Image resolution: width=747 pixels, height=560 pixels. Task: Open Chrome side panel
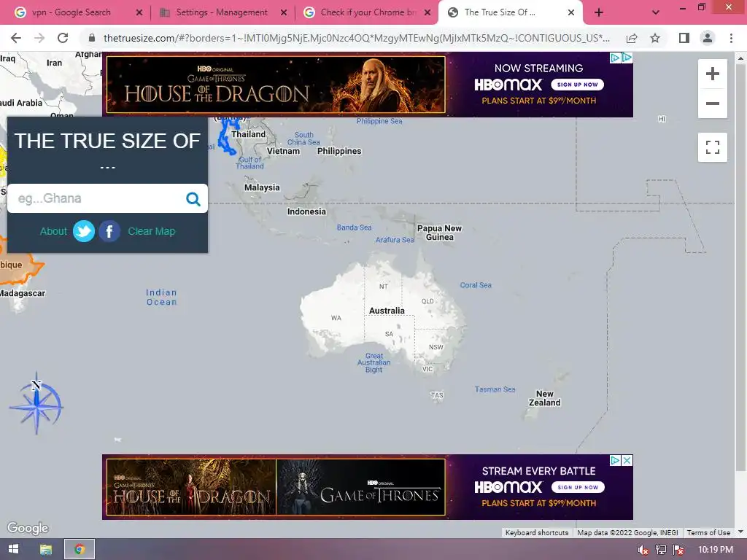click(684, 38)
